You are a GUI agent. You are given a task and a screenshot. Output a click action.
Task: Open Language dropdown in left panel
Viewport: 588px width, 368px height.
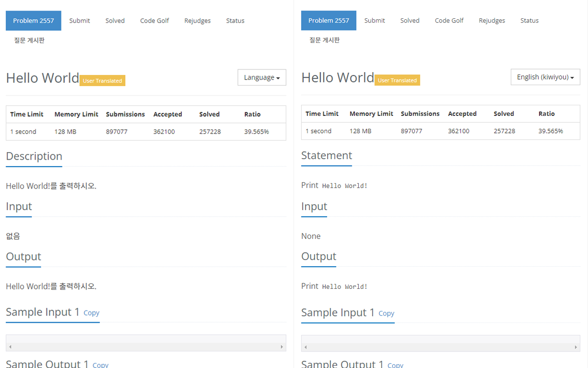pyautogui.click(x=261, y=78)
